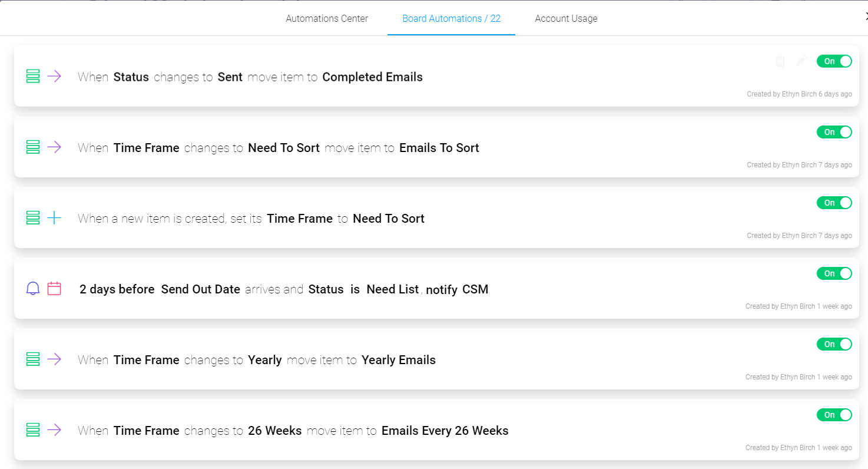Switch to the Account Usage tab
This screenshot has width=868, height=469.
pos(566,19)
